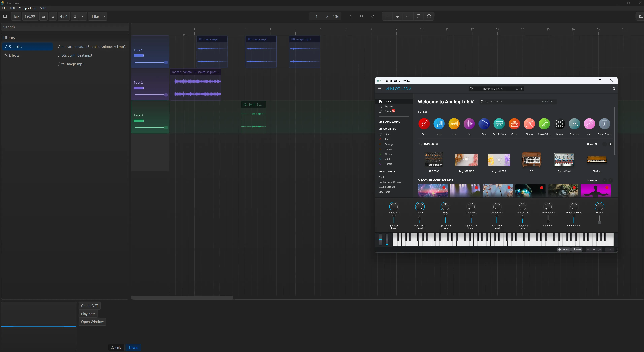Start recording with the circle record button

373,16
